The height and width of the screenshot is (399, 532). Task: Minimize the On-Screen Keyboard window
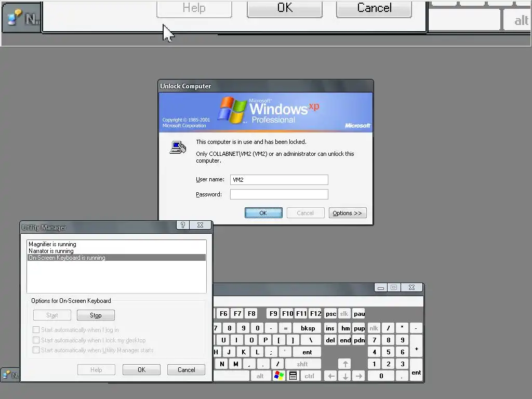pyautogui.click(x=381, y=287)
